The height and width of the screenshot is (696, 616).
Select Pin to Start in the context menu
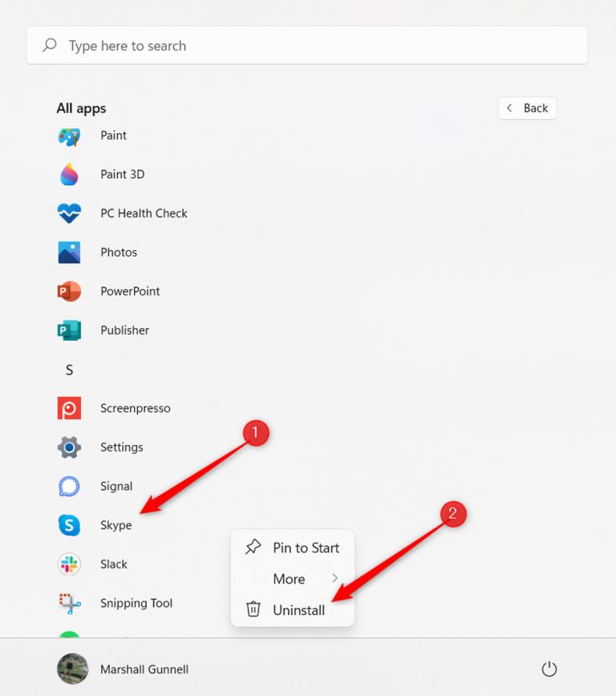click(293, 548)
